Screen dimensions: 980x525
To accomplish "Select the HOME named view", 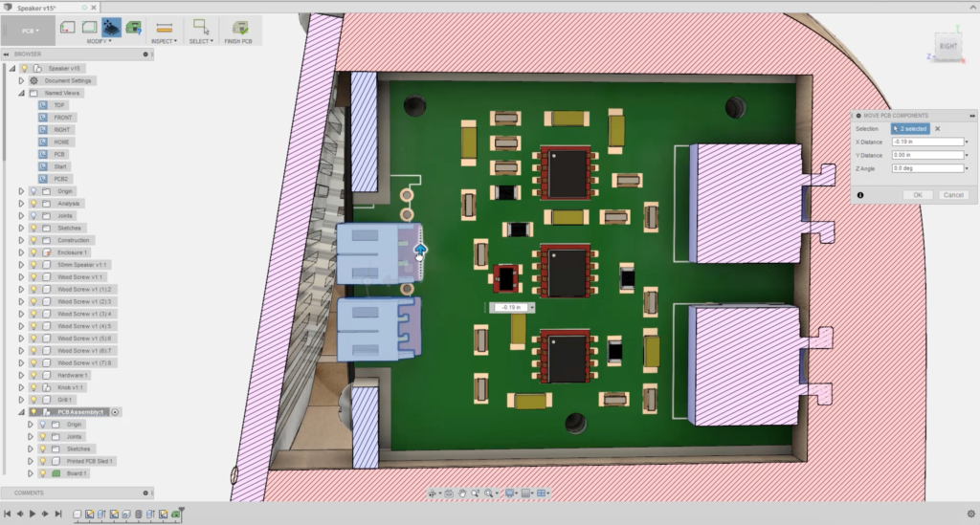I will coord(61,142).
